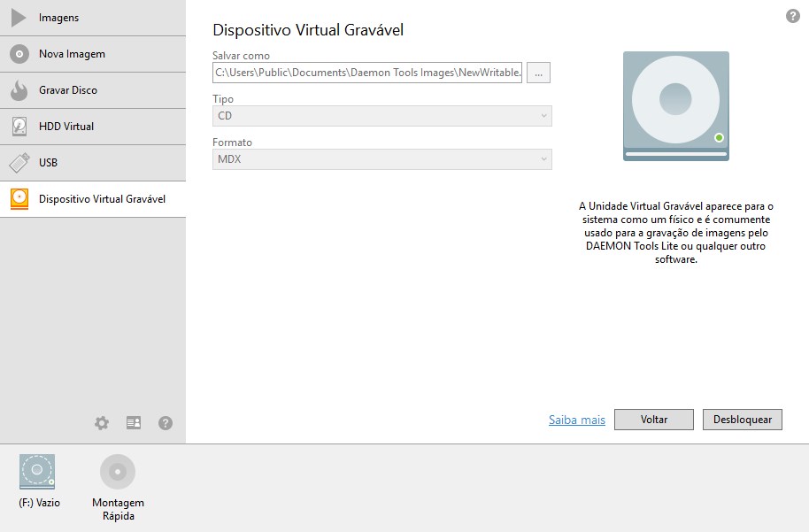809x532 pixels.
Task: Open Gravar Disco section
Action: pos(93,90)
